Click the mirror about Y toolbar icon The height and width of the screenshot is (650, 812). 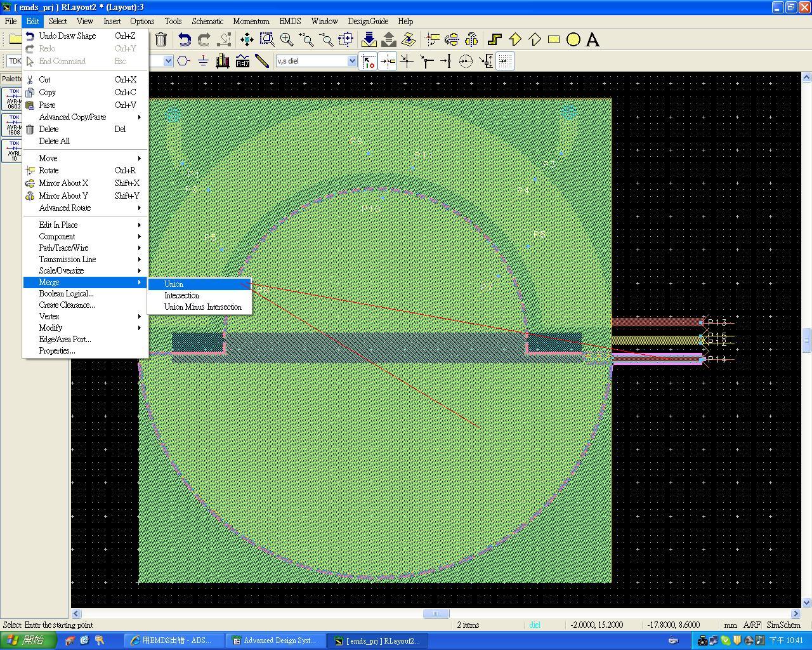click(471, 39)
